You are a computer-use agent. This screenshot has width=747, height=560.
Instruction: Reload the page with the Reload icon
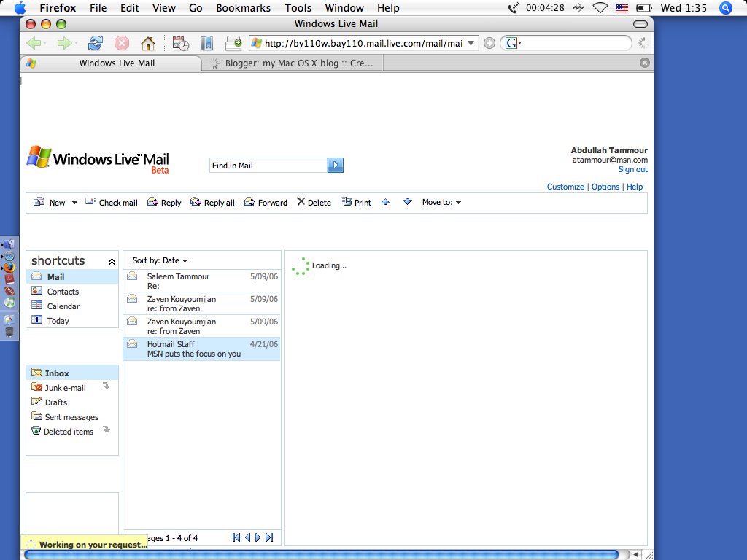click(x=96, y=43)
